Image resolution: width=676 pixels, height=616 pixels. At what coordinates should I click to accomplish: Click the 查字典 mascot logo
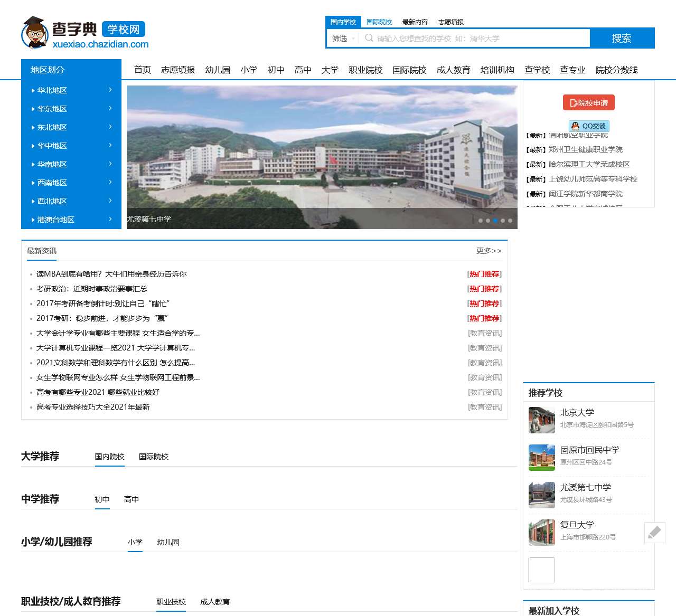[35, 32]
